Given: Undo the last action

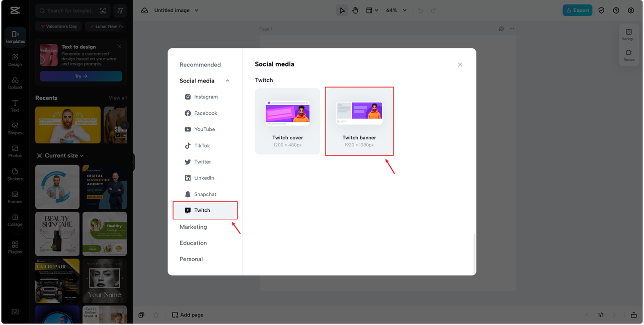Looking at the screenshot, I should point(420,10).
